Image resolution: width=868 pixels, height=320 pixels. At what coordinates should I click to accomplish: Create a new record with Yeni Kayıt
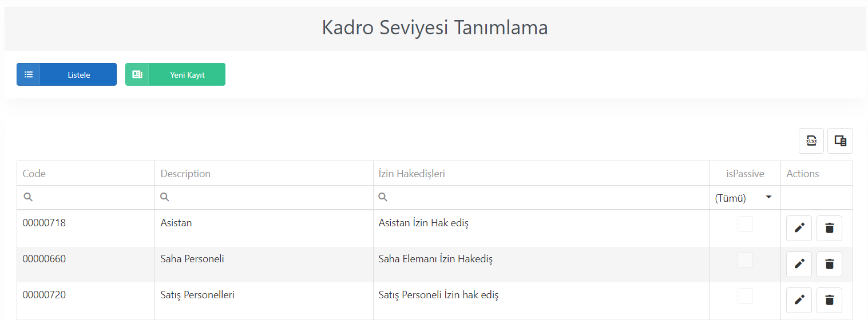pyautogui.click(x=175, y=74)
